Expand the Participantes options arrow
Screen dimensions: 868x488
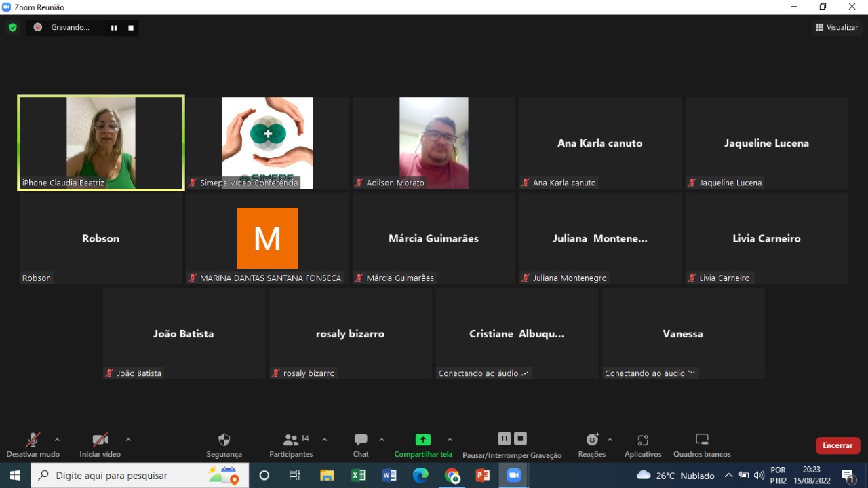tap(325, 440)
